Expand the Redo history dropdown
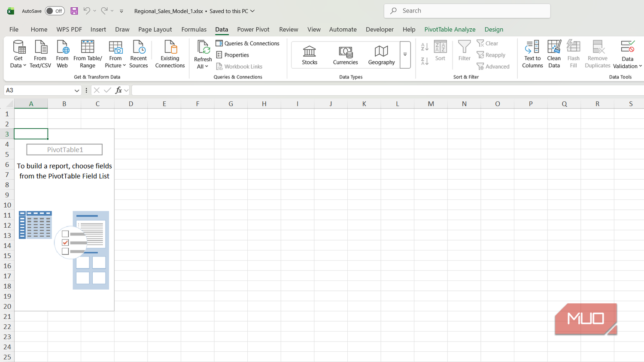 click(112, 11)
